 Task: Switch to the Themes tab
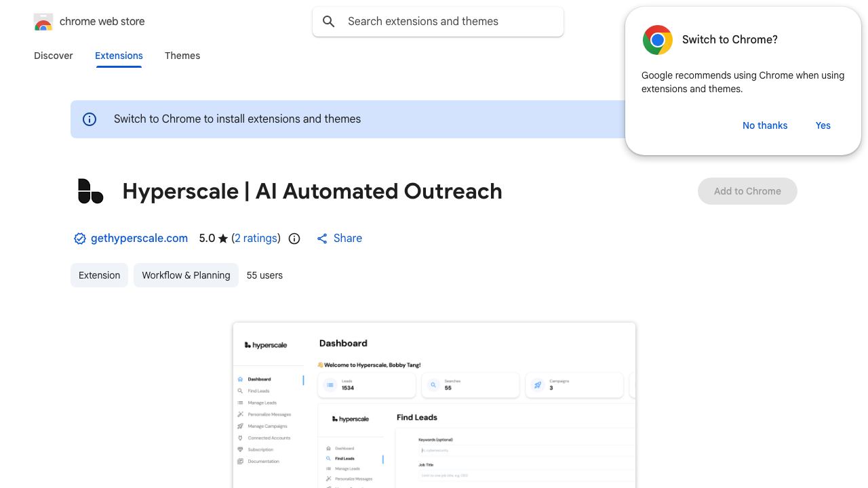182,56
